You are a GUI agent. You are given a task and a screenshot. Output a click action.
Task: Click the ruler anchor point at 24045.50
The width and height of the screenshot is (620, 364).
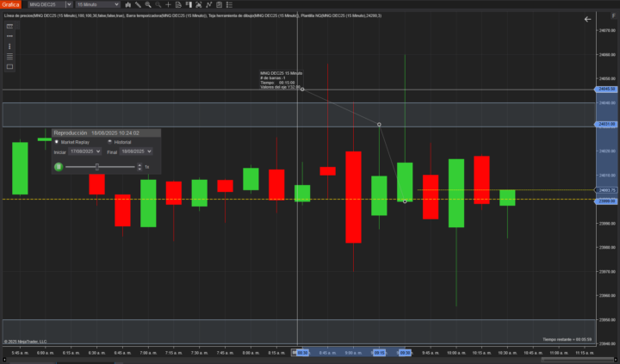tap(302, 89)
